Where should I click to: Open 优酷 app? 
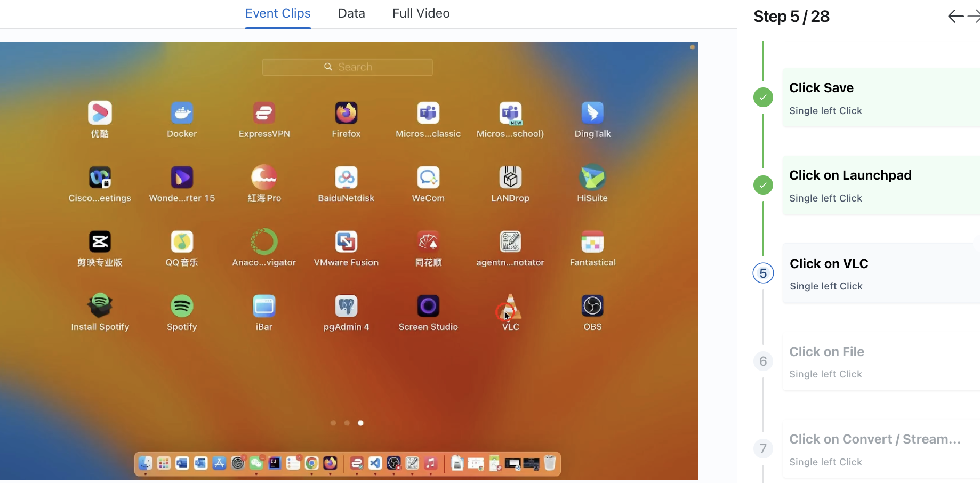(x=100, y=112)
